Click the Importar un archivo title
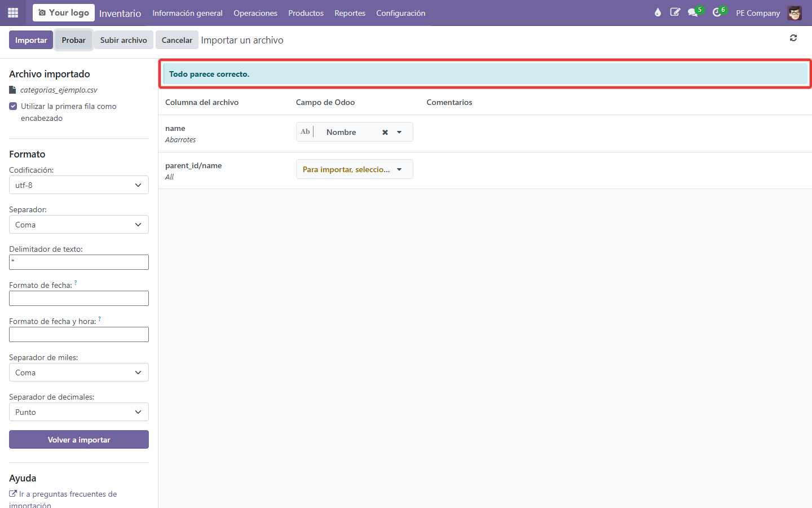This screenshot has height=508, width=812. [x=242, y=40]
